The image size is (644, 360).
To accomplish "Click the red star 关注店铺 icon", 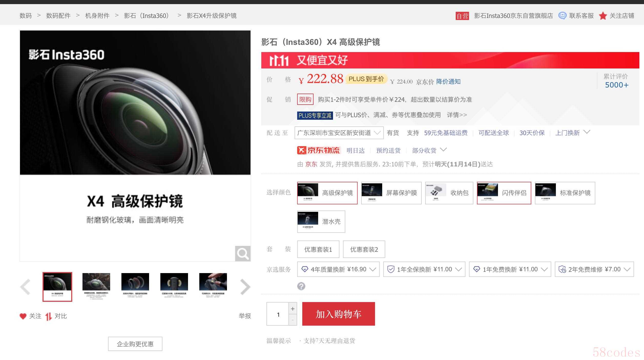I will tap(603, 16).
